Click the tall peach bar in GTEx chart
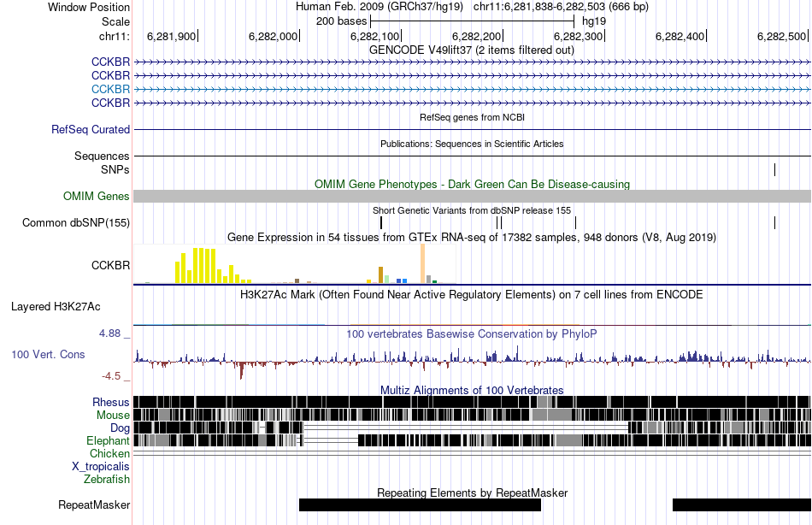This screenshot has width=812, height=525. [422, 263]
